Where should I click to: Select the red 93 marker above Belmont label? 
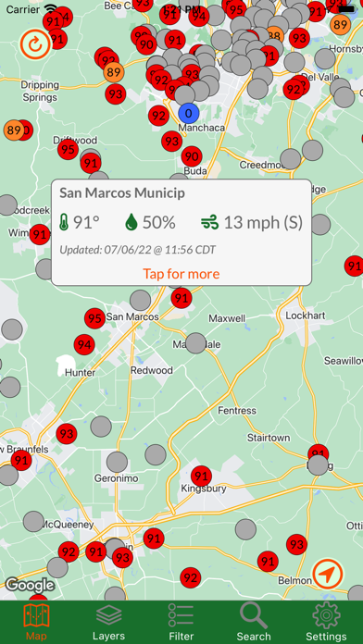297,545
